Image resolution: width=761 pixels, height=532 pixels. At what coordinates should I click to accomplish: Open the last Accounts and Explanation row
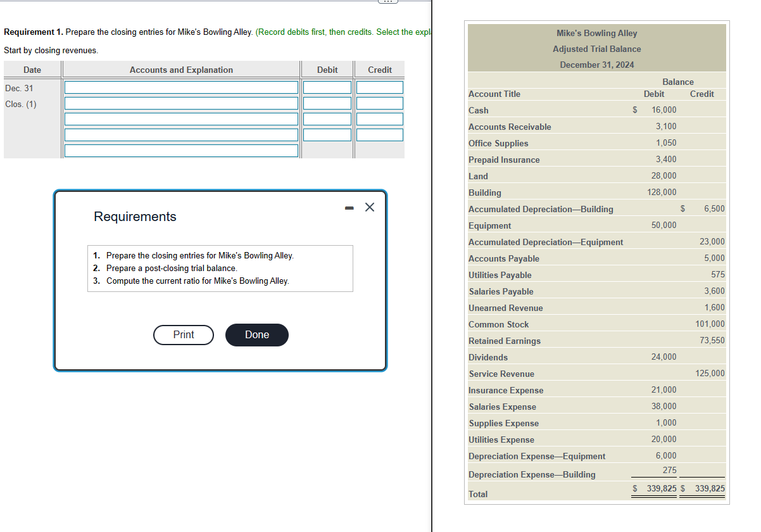coord(180,150)
